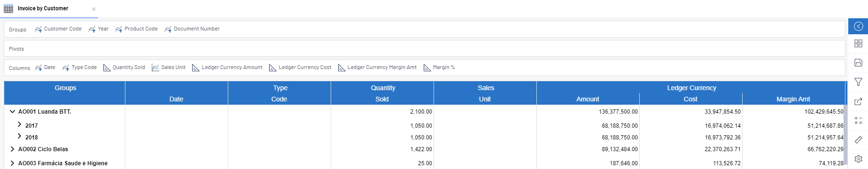Click the export share icon

858,101
